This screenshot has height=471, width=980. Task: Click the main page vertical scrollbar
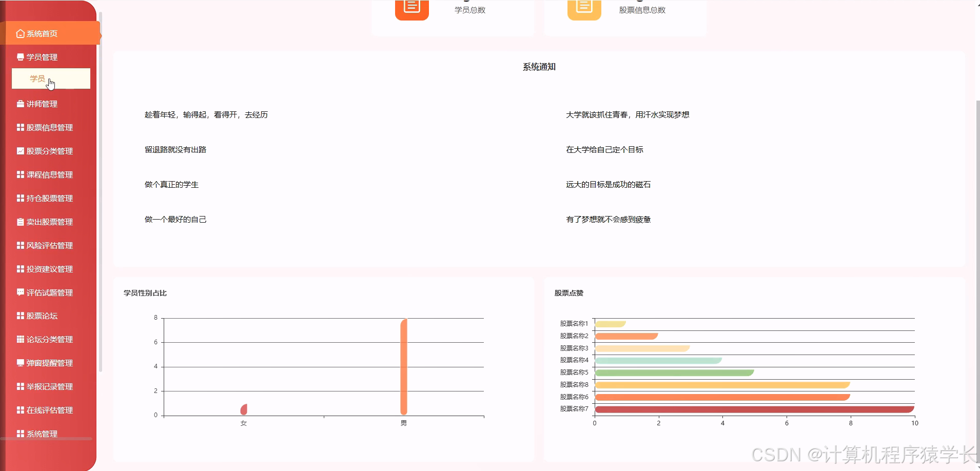978,282
